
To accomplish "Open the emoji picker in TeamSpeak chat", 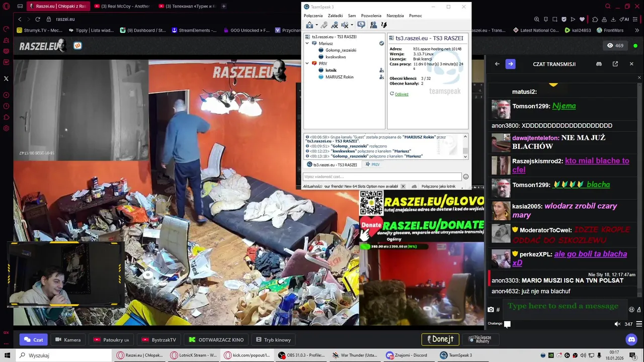I will [466, 176].
